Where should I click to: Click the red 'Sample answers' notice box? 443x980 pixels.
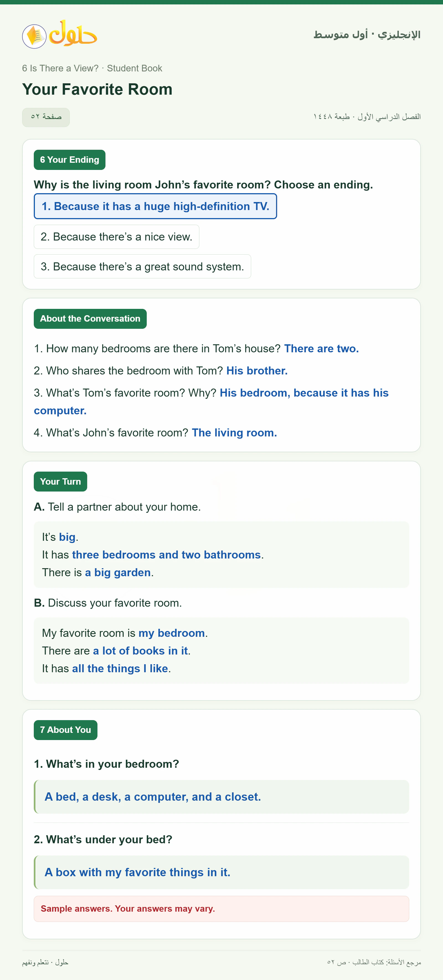coord(221,909)
